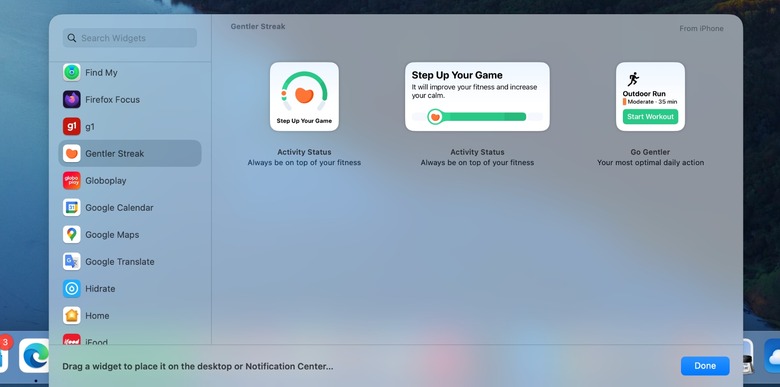Click the Google Translate app icon
Screen dimensions: 780x387
click(x=72, y=261)
